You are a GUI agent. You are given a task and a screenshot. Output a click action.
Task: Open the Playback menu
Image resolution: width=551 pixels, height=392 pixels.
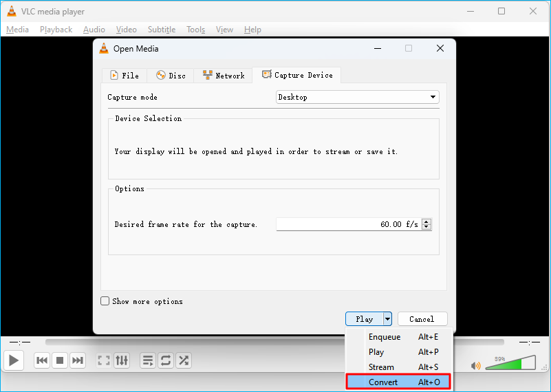point(56,30)
